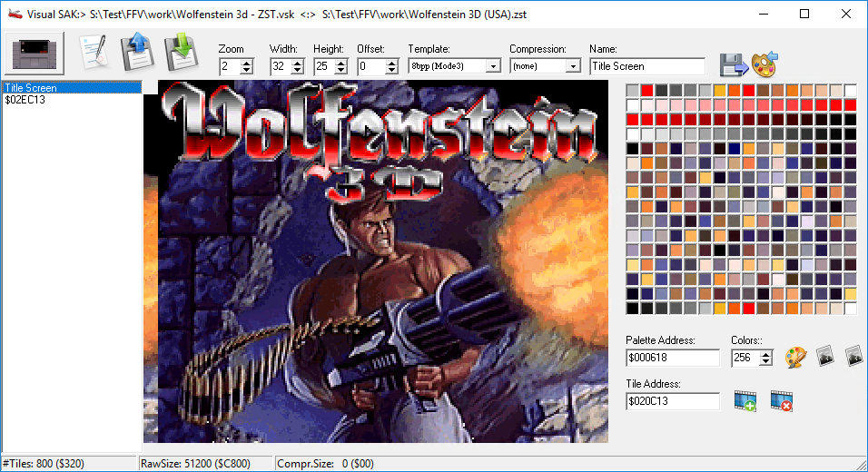Click the #Tiles: 800 ($320) status text
The width and height of the screenshot is (868, 472).
[44, 464]
